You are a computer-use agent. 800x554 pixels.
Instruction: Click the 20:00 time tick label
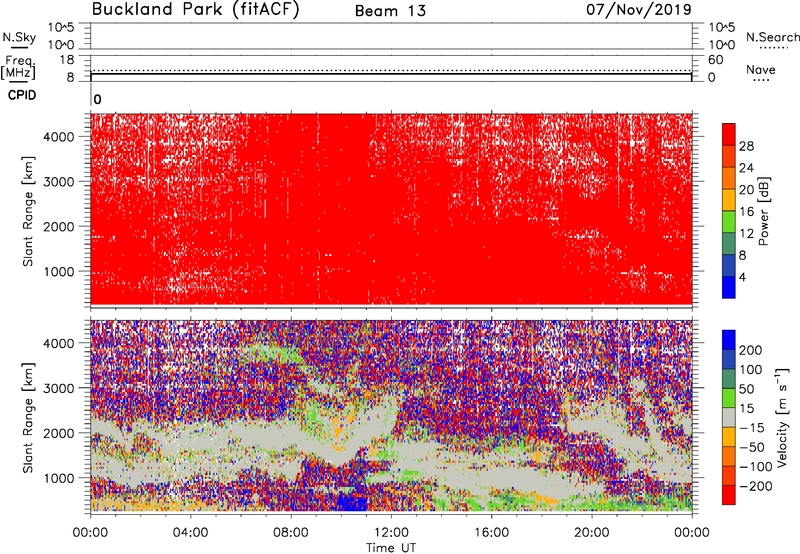[591, 533]
